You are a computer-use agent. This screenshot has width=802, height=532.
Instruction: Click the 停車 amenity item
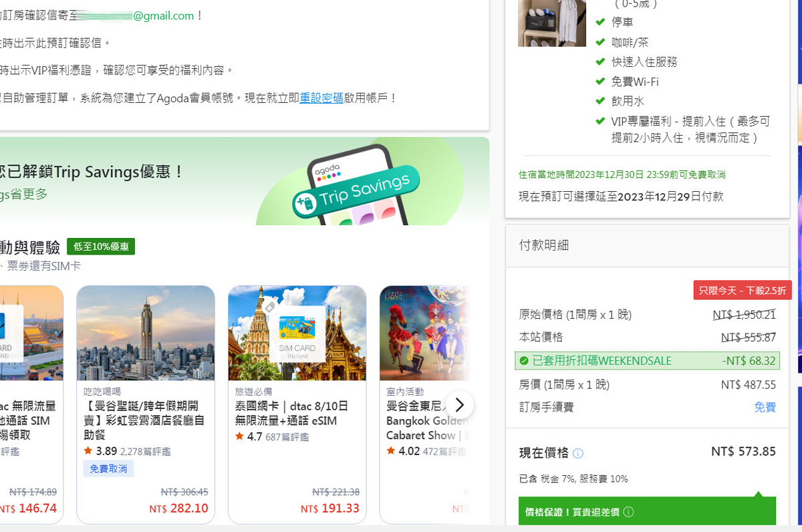click(622, 22)
